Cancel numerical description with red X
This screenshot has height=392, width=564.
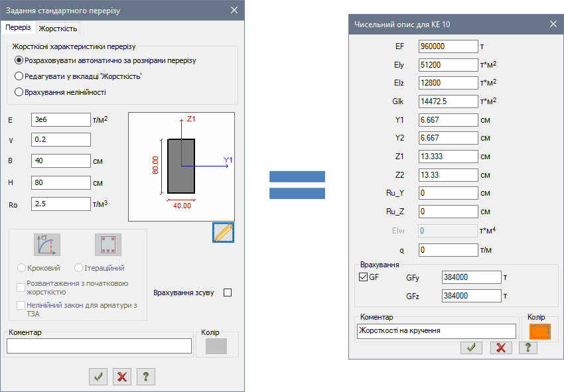point(500,348)
